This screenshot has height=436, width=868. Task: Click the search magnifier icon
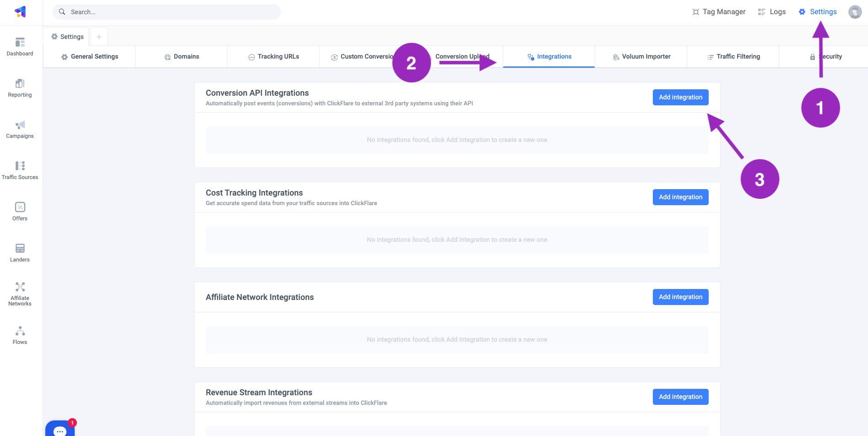pyautogui.click(x=62, y=12)
